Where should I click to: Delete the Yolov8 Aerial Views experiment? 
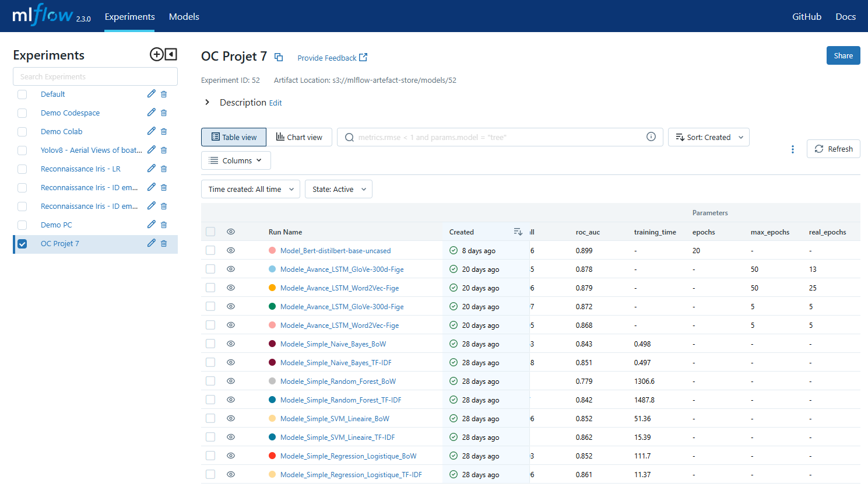tap(164, 150)
